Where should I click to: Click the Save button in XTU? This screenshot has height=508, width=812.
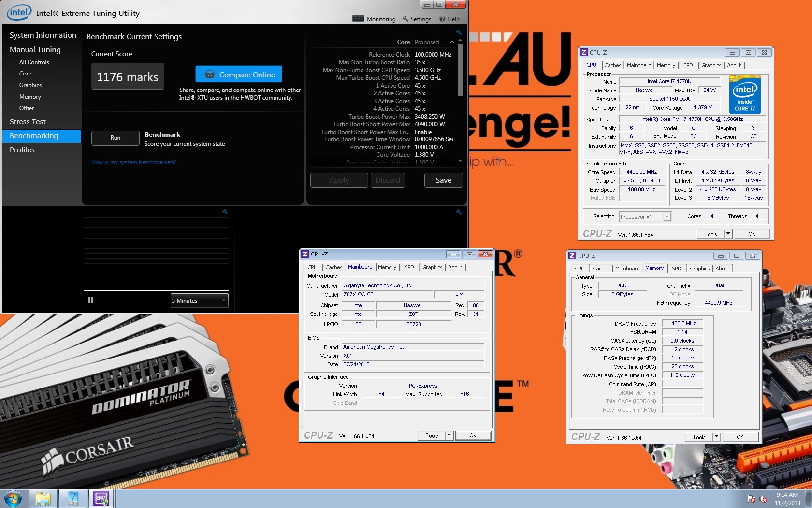(x=443, y=180)
